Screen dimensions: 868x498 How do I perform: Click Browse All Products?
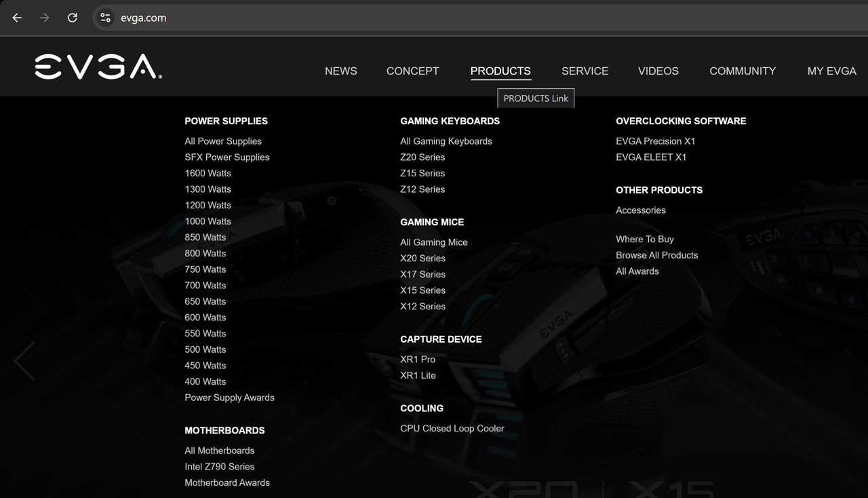click(657, 255)
